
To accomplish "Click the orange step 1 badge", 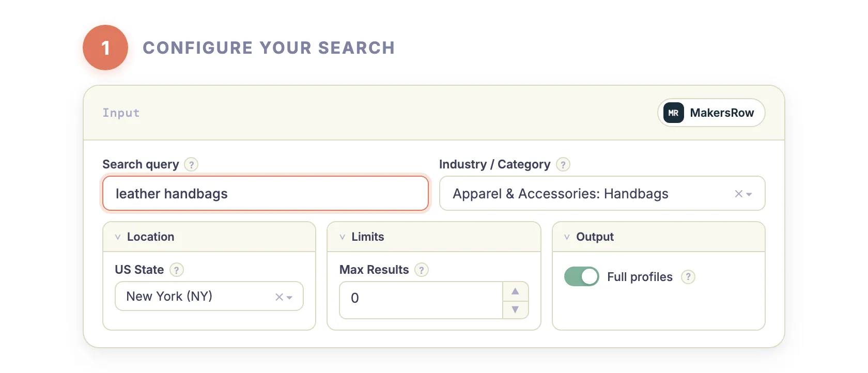I will click(x=105, y=47).
